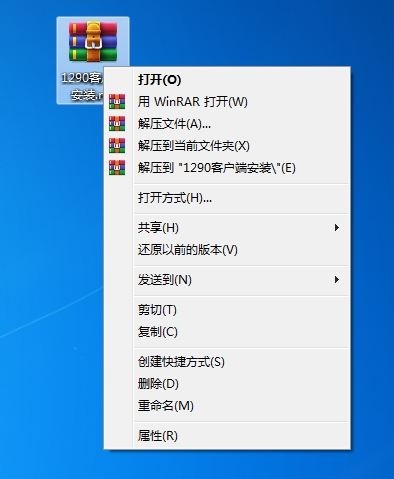Choose 打开(O) from the context menu

point(227,80)
